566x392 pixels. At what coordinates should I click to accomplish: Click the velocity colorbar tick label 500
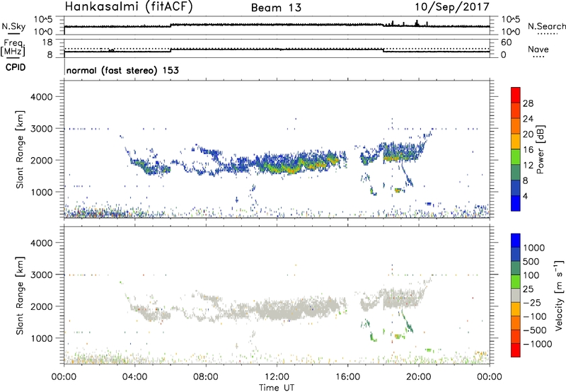531,262
